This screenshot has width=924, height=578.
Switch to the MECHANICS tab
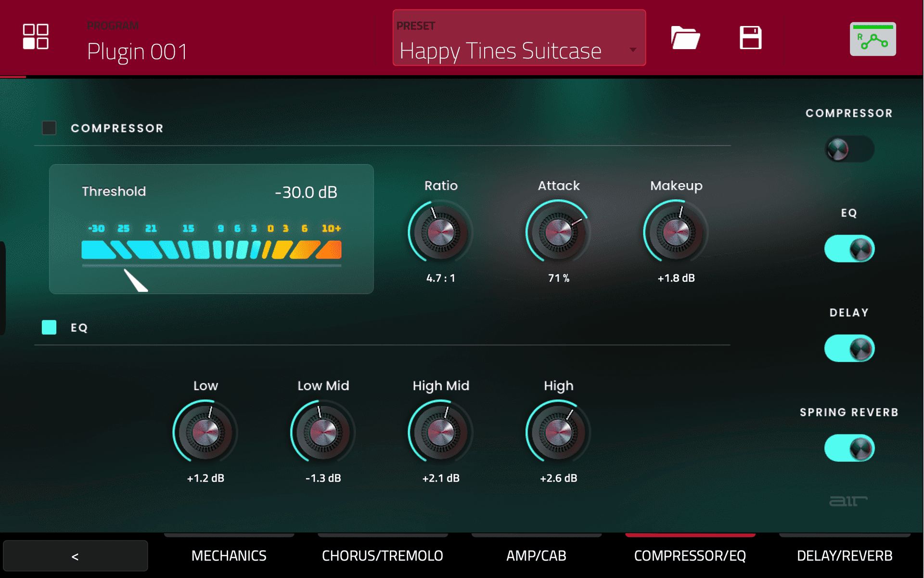[x=229, y=555]
